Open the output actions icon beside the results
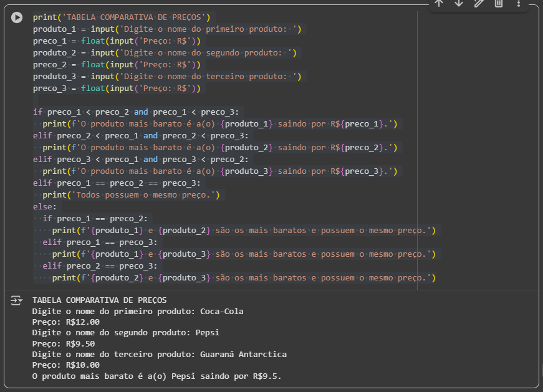543x392 pixels. click(16, 300)
